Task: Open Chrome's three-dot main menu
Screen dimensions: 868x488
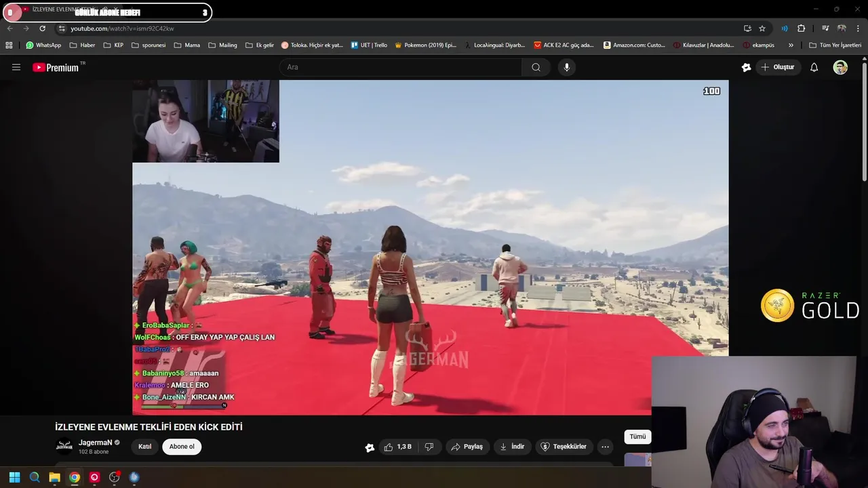Action: coord(858,28)
